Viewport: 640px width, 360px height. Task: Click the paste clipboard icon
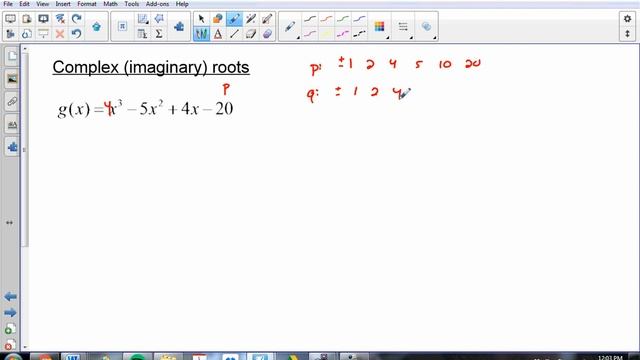click(27, 19)
